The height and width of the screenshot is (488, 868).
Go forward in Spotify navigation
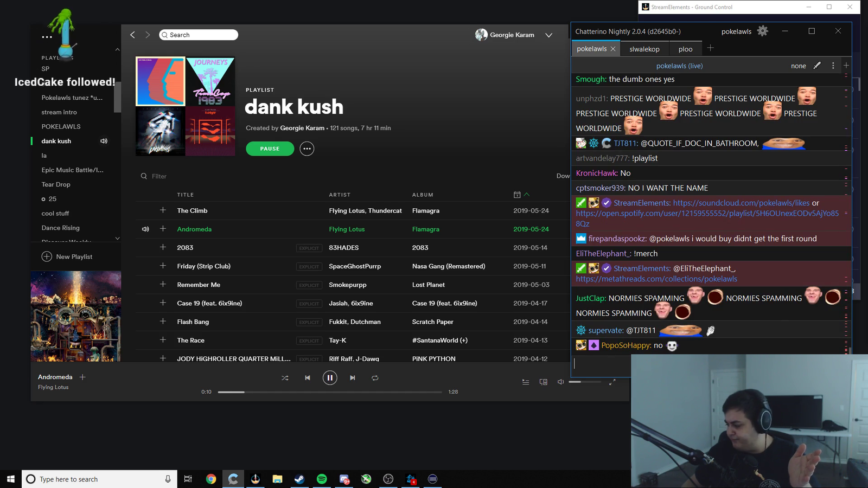[x=148, y=35]
